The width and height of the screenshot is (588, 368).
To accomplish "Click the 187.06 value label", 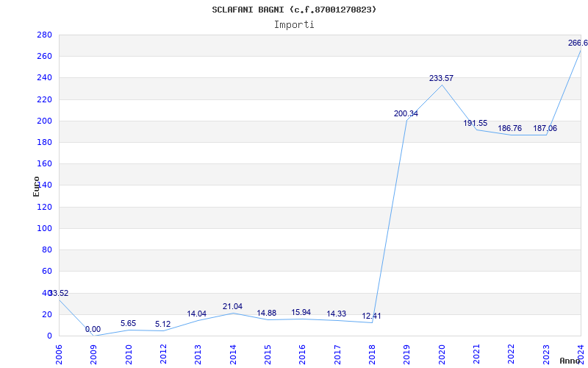I will point(545,128).
